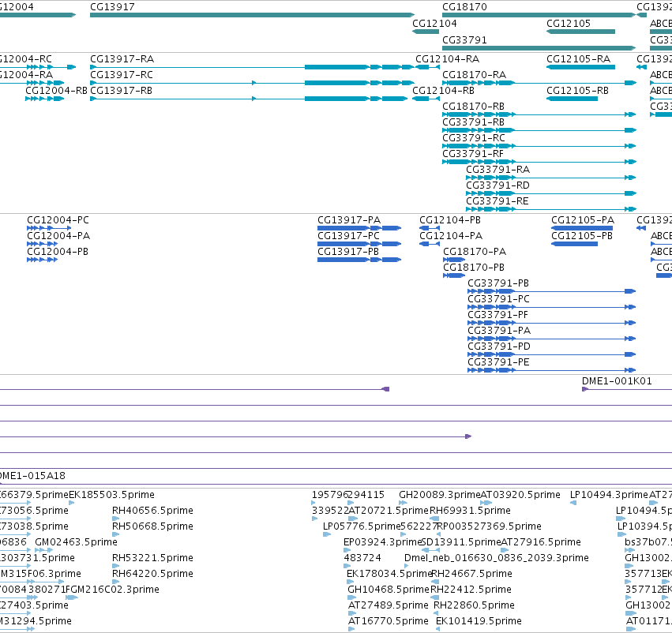Click the teal gene bar under CG12105
672x633 pixels.
[580, 32]
